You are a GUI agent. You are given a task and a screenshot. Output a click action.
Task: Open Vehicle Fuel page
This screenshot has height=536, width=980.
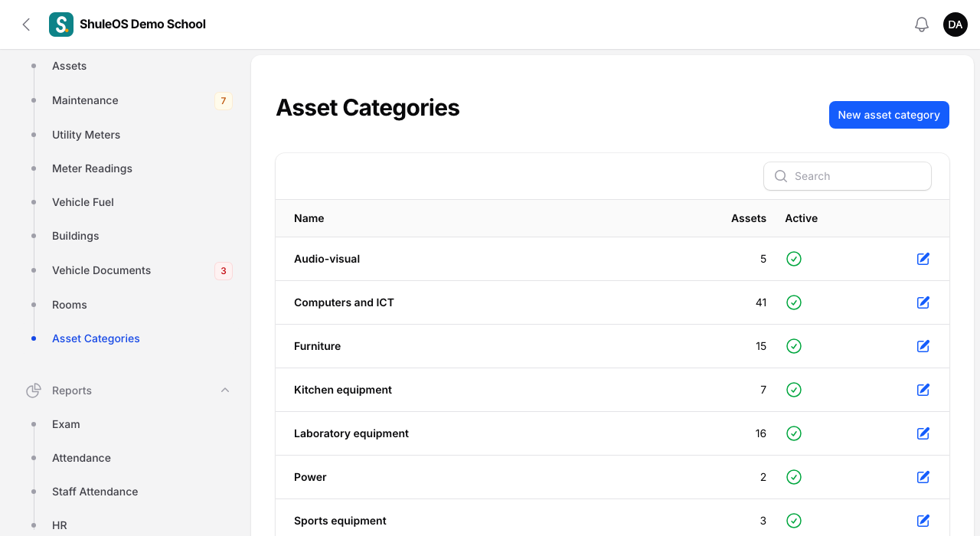(83, 202)
